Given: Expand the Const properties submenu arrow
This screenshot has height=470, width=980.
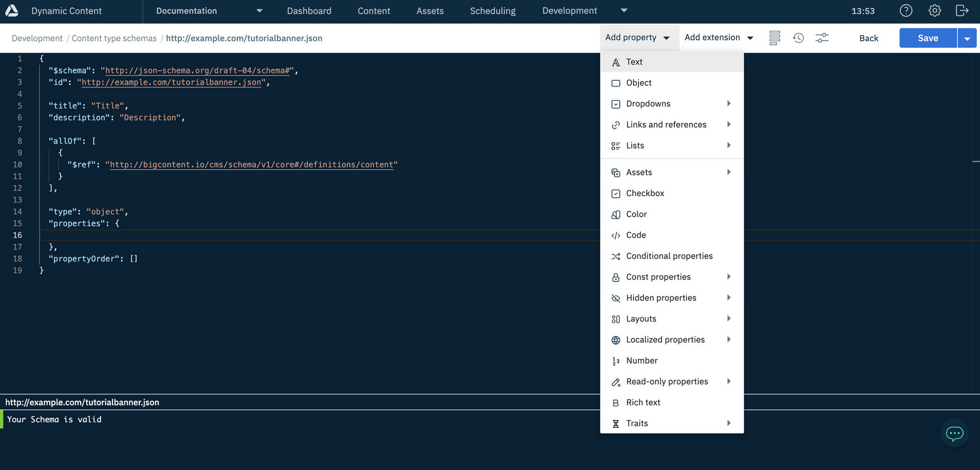Looking at the screenshot, I should click(729, 277).
